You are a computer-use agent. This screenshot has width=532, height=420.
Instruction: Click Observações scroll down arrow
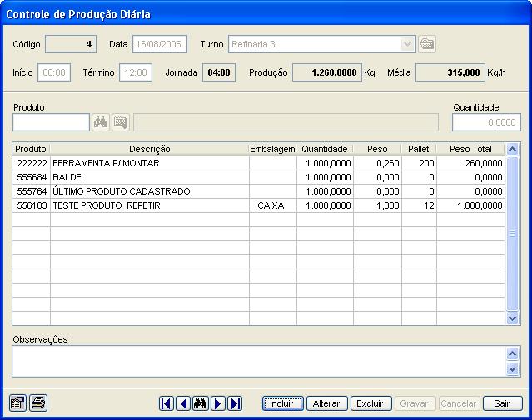512,368
